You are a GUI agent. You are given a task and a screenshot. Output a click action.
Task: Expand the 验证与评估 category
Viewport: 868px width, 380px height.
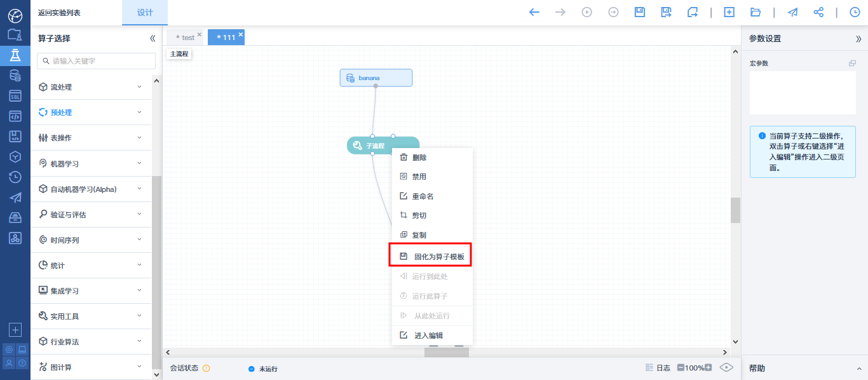click(x=92, y=214)
